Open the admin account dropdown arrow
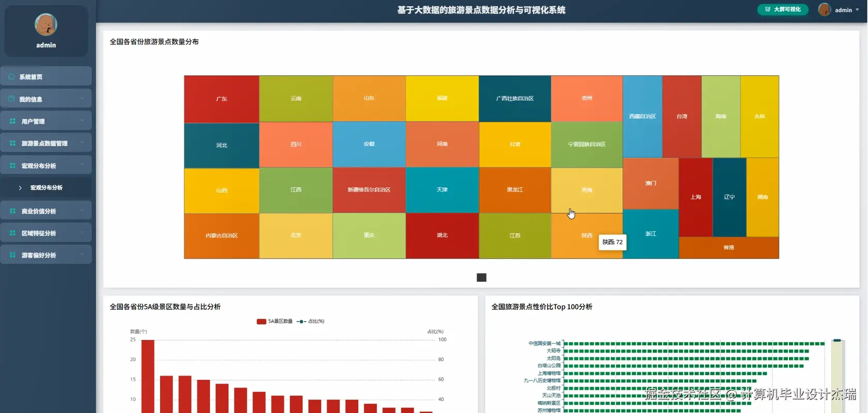This screenshot has height=413, width=868. click(857, 10)
